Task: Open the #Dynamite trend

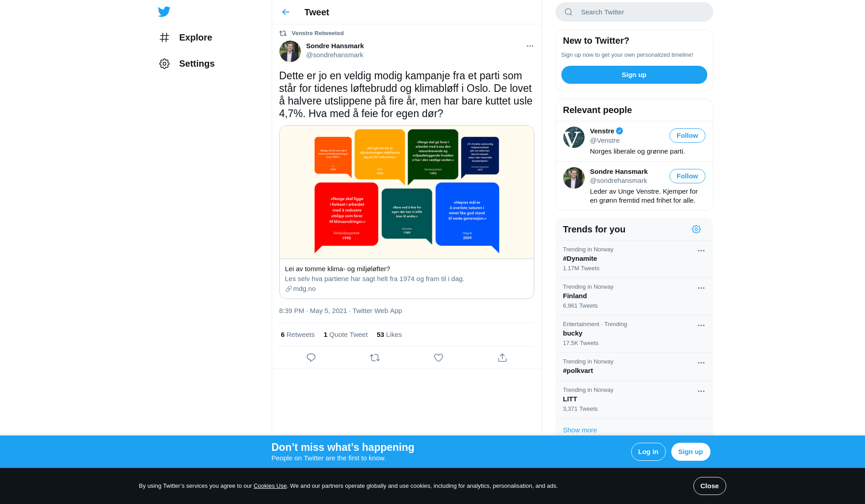Action: [x=634, y=259]
